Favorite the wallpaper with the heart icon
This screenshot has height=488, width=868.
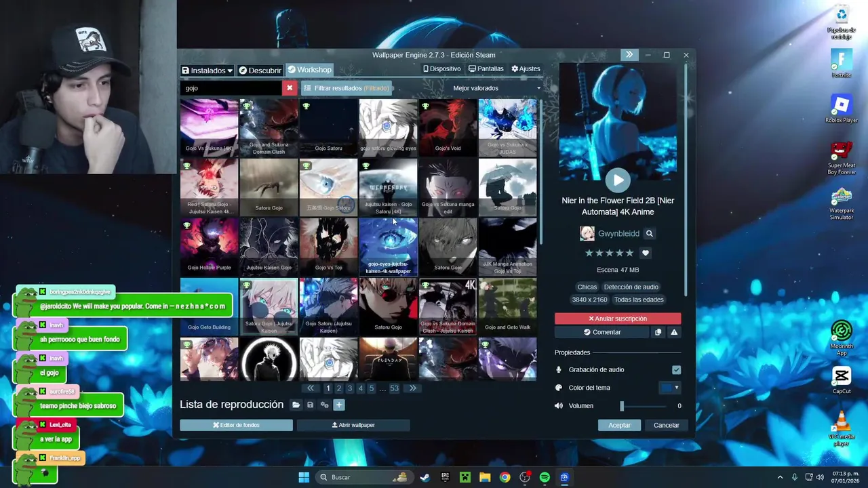pos(646,253)
